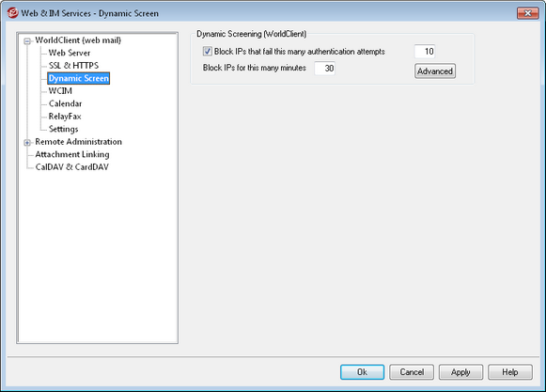546x392 pixels.
Task: Click the MDaemon app icon in title bar
Action: (12, 13)
